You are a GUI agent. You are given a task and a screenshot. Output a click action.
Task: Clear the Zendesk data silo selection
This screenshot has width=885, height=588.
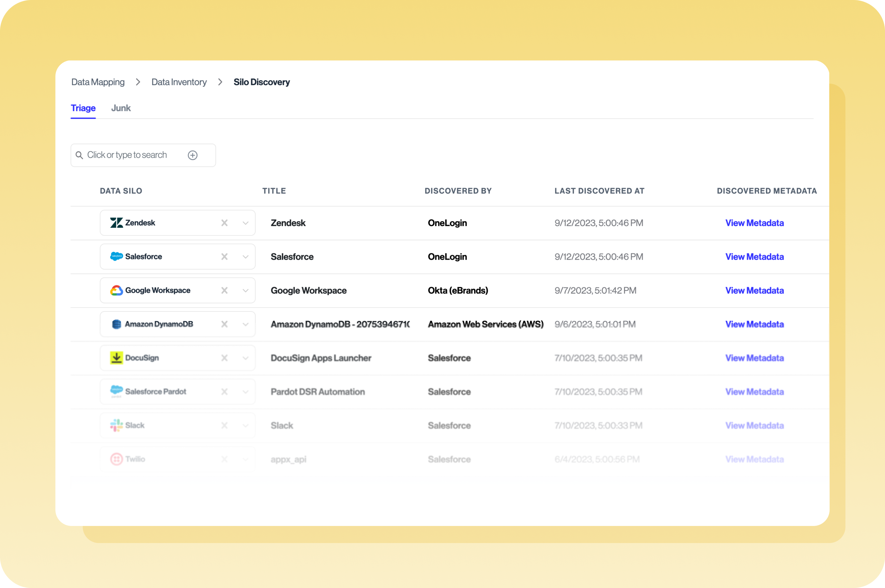coord(224,223)
